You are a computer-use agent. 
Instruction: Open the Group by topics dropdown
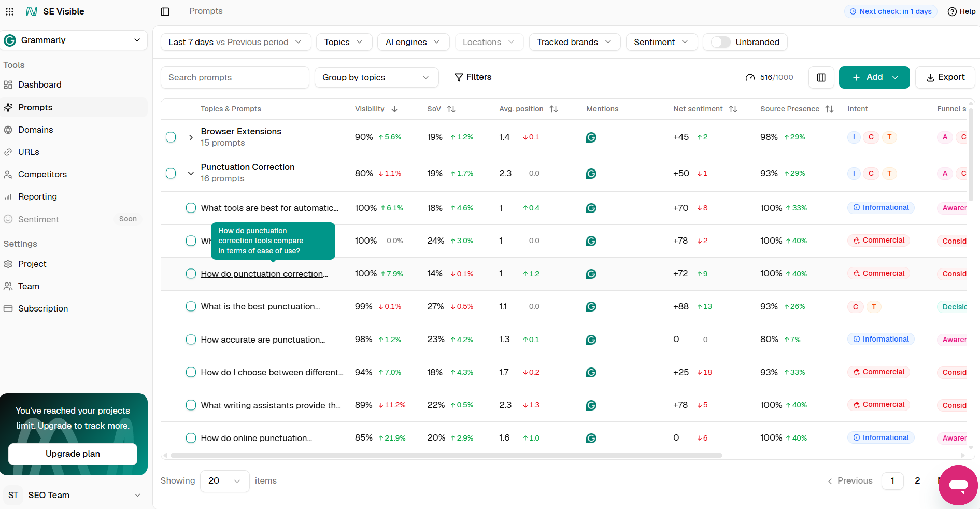pyautogui.click(x=377, y=77)
